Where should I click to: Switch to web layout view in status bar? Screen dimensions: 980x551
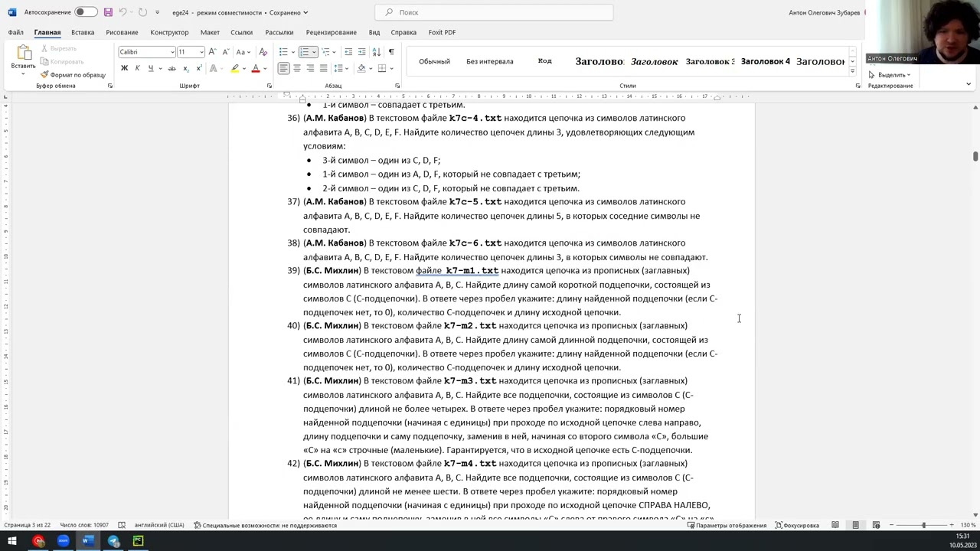click(876, 525)
